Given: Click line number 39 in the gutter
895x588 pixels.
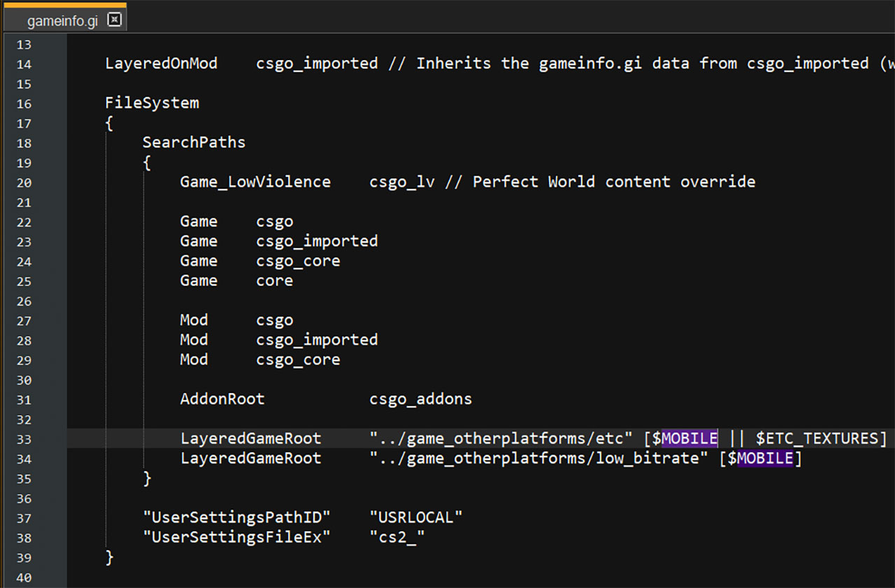Looking at the screenshot, I should (x=24, y=557).
